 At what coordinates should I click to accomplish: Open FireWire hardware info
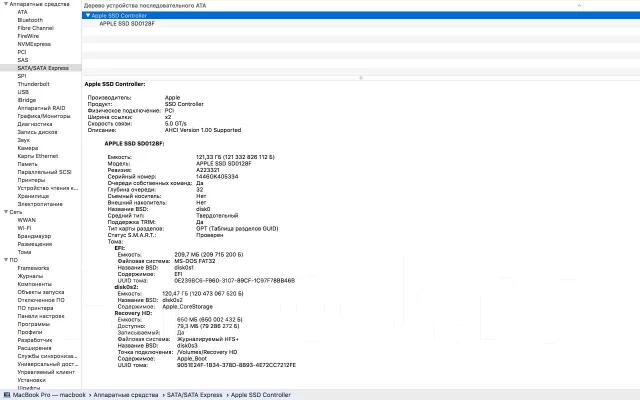(x=28, y=36)
